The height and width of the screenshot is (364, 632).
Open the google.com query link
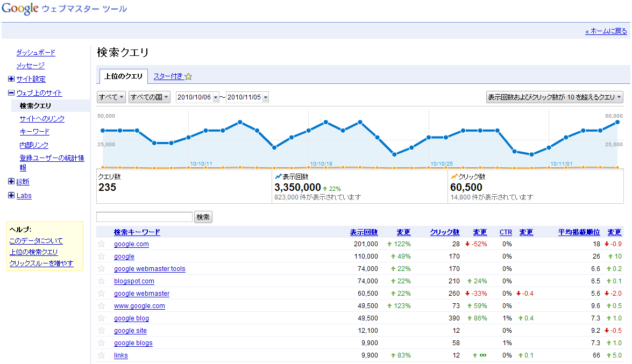(x=131, y=244)
